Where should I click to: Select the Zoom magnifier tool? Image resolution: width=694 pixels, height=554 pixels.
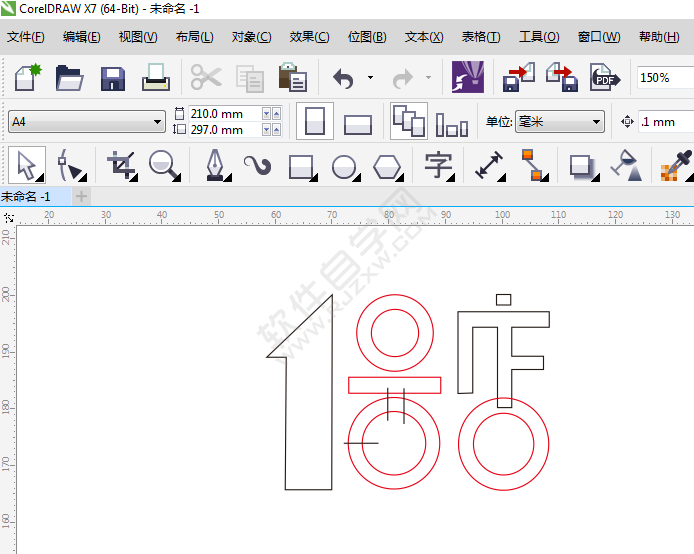tap(164, 164)
